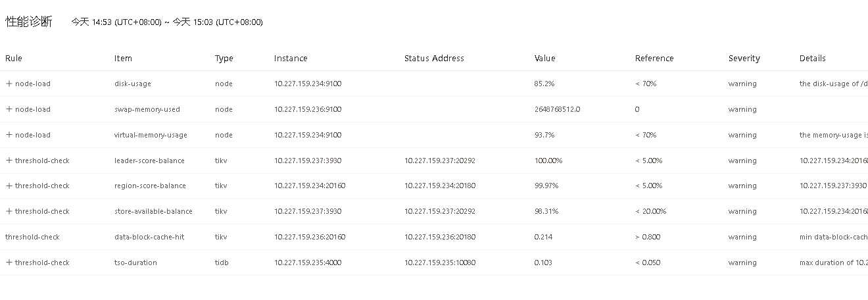
Task: Expand the store-available-balance row
Action: (9, 211)
